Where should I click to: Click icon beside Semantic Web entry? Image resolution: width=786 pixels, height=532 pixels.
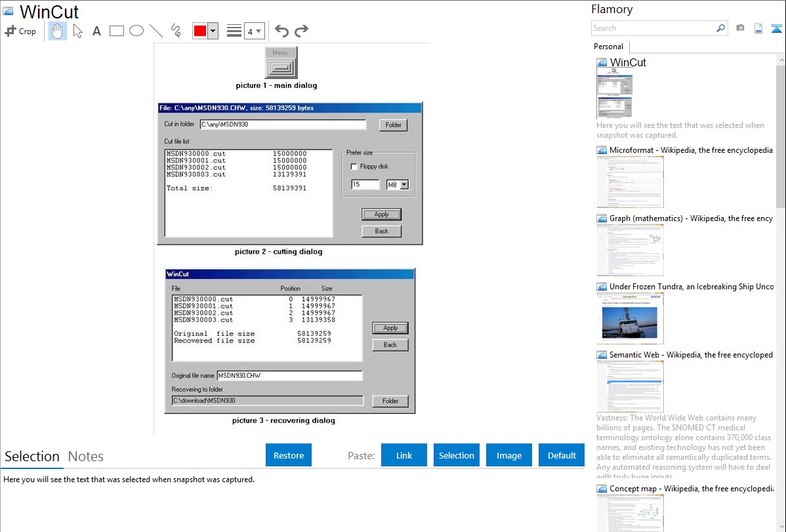pyautogui.click(x=602, y=355)
